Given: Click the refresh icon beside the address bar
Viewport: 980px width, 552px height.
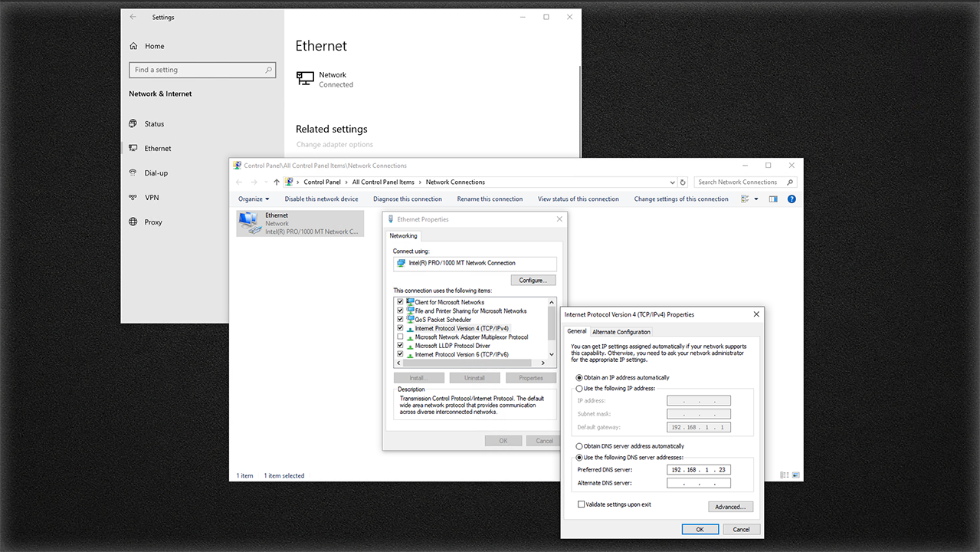Looking at the screenshot, I should 683,182.
